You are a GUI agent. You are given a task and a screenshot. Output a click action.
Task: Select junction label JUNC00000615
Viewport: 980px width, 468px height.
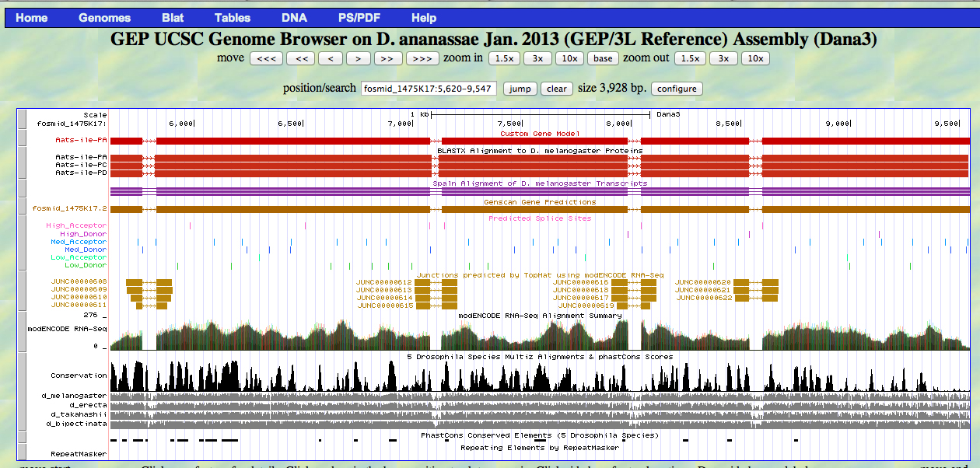point(385,306)
